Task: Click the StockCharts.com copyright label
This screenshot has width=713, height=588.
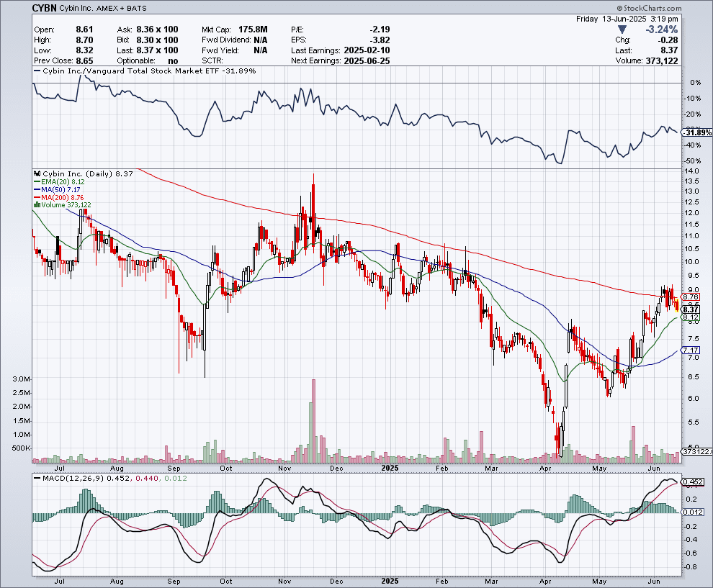Action: pyautogui.click(x=650, y=8)
